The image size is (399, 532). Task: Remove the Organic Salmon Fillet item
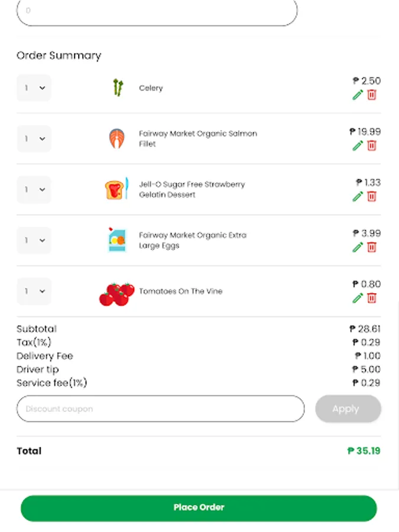[372, 146]
